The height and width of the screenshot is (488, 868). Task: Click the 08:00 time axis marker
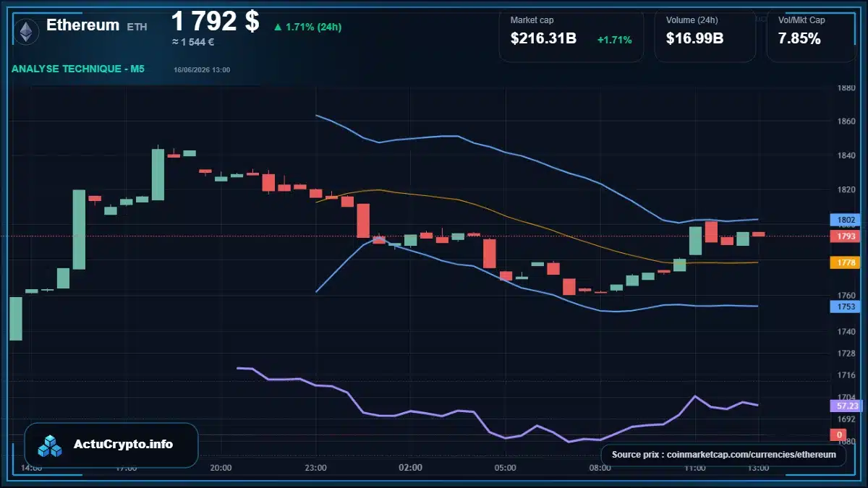click(x=600, y=468)
